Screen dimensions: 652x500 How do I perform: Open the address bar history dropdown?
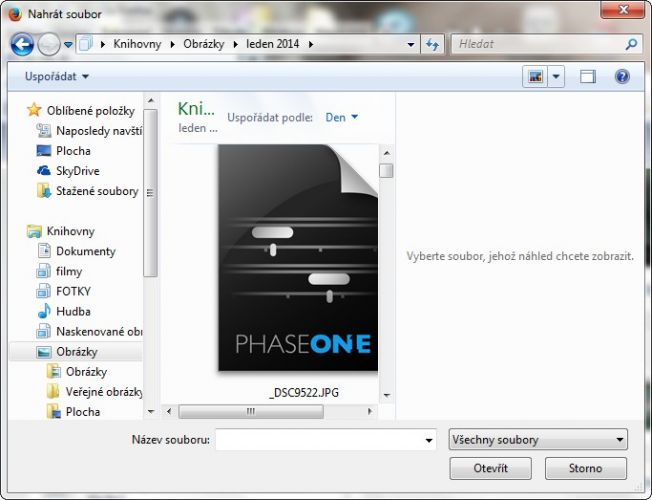pyautogui.click(x=410, y=44)
